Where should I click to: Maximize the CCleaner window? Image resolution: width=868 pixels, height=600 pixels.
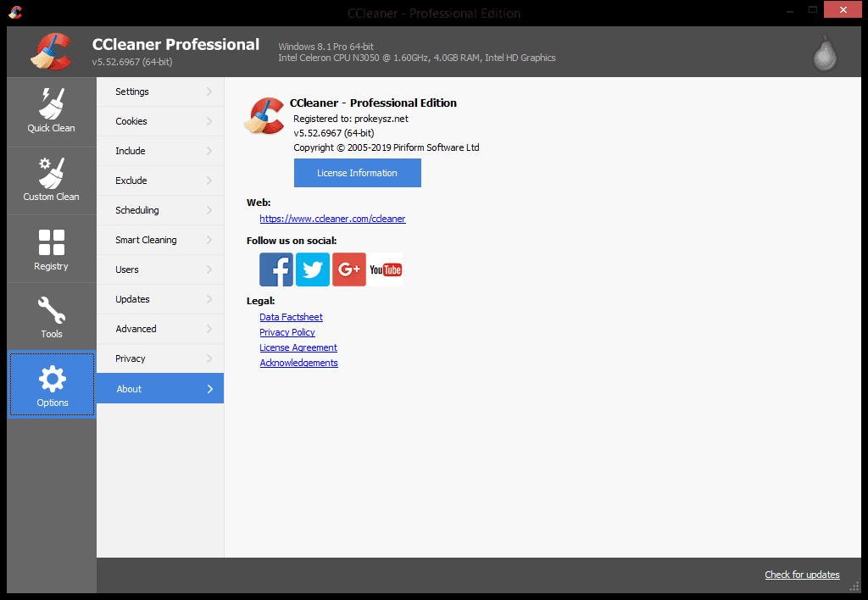[813, 10]
